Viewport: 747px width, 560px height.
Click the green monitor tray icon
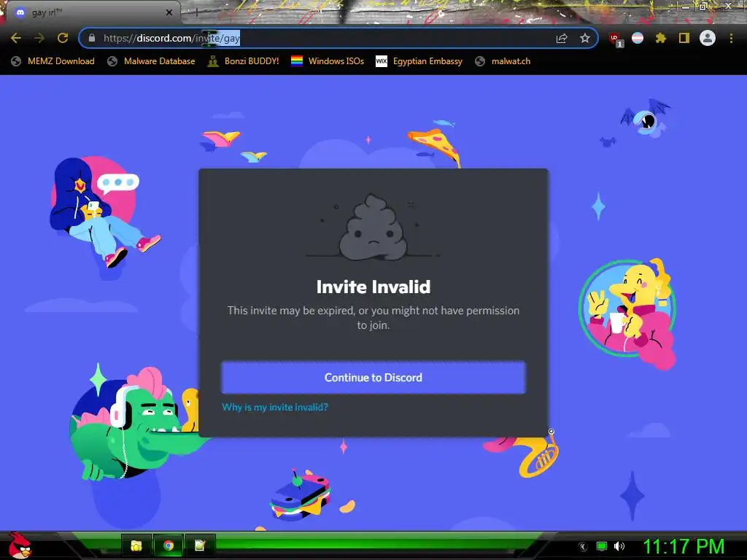[602, 547]
